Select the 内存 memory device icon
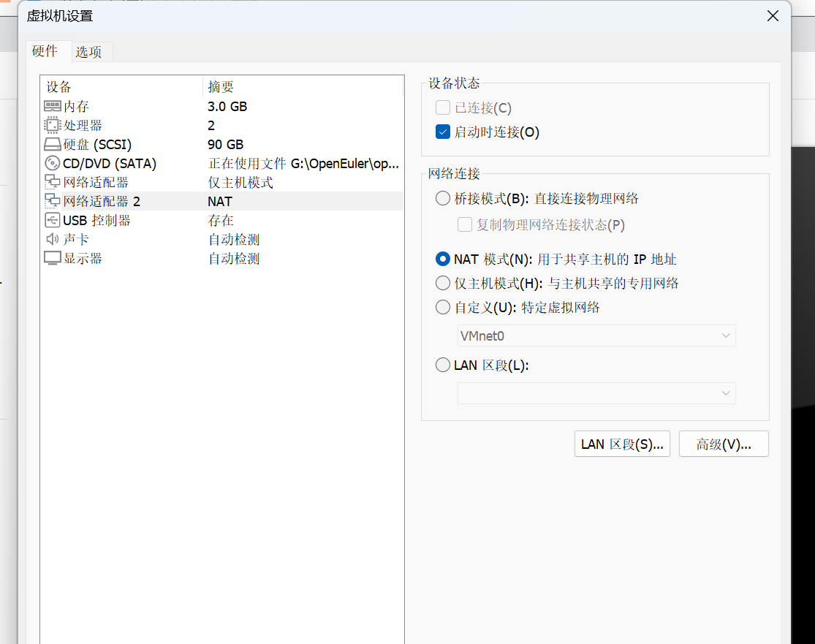Image resolution: width=815 pixels, height=644 pixels. pyautogui.click(x=53, y=107)
